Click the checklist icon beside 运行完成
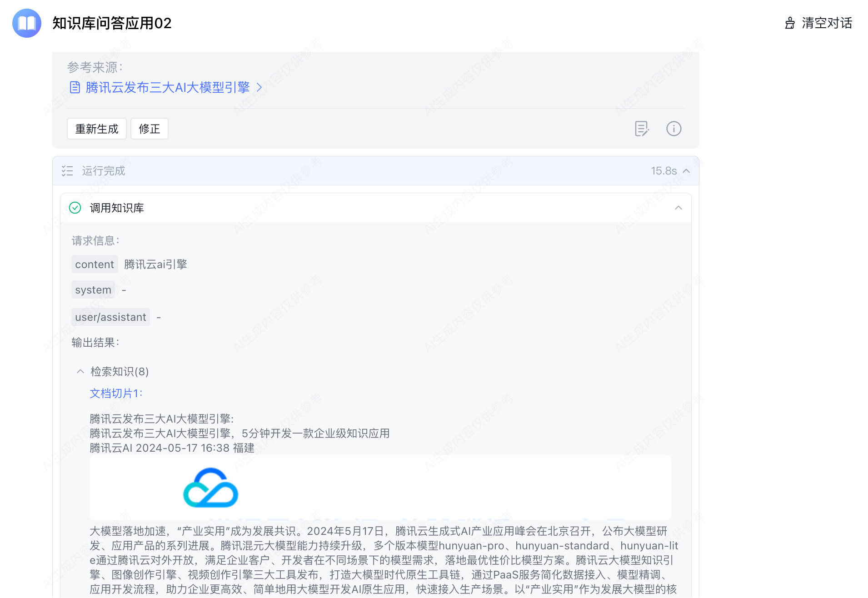 click(x=67, y=171)
